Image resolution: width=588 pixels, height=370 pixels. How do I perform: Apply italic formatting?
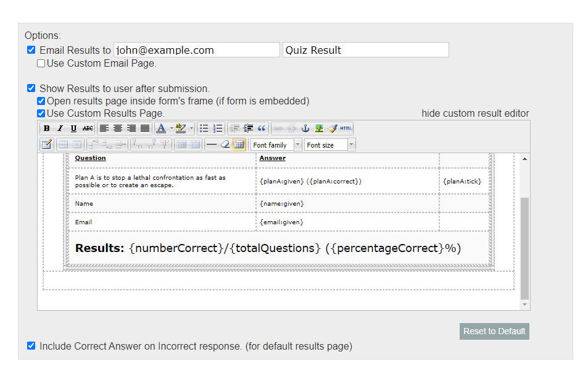coord(60,127)
